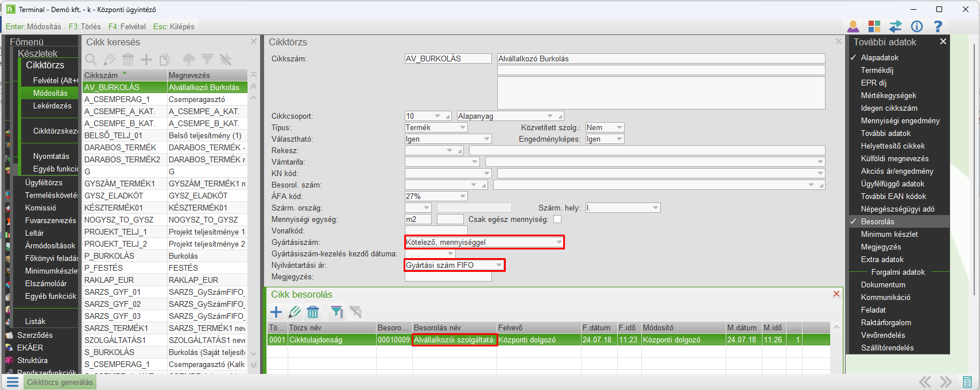
Task: Select the Cikktulajdonság row in Cikk besorolás
Action: tap(549, 340)
